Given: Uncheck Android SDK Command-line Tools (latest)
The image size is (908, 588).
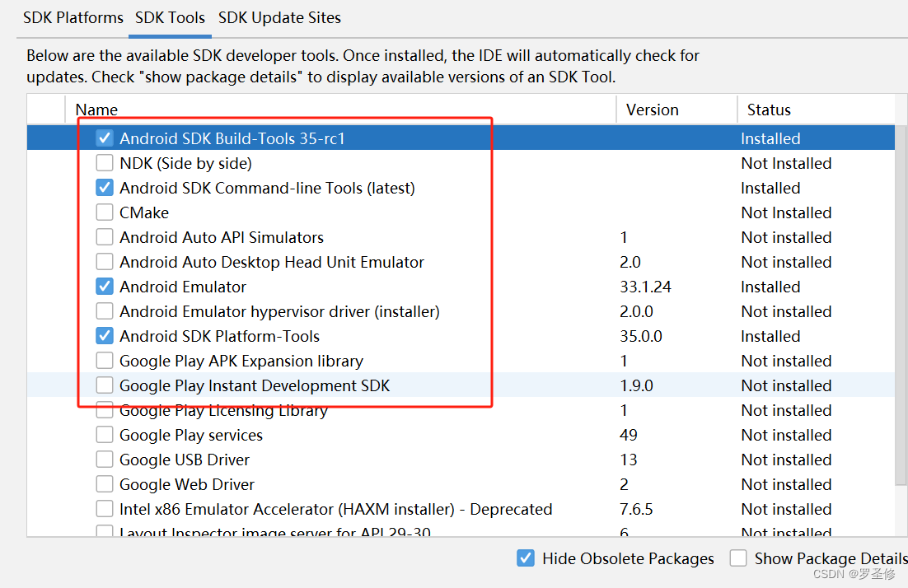Looking at the screenshot, I should [105, 188].
